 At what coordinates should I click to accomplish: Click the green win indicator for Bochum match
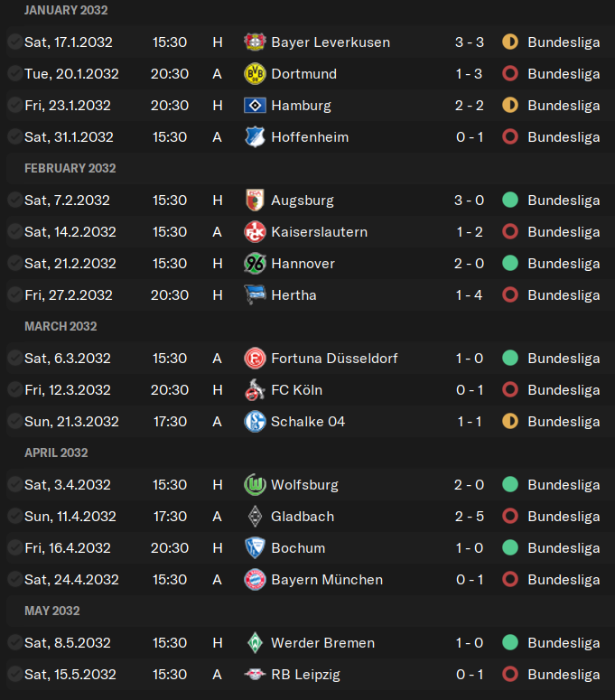510,547
